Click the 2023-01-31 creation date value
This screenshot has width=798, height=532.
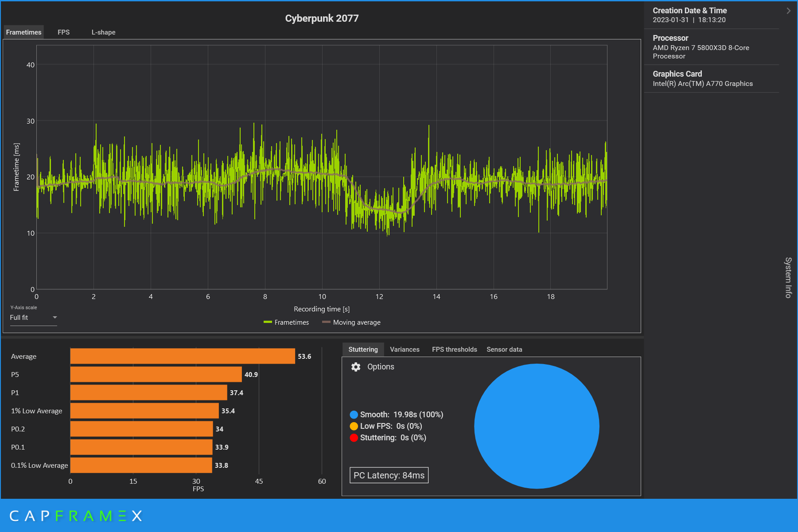(670, 20)
